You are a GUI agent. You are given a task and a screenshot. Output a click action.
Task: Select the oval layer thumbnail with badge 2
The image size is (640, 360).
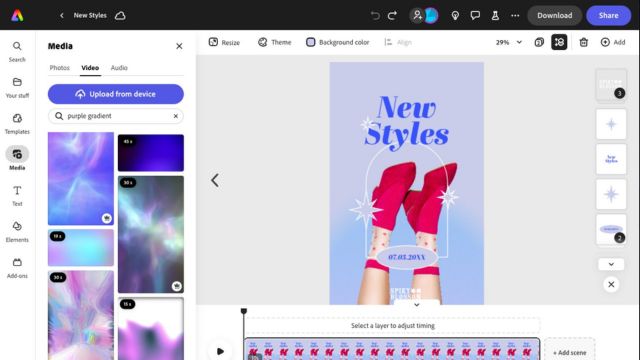click(611, 229)
